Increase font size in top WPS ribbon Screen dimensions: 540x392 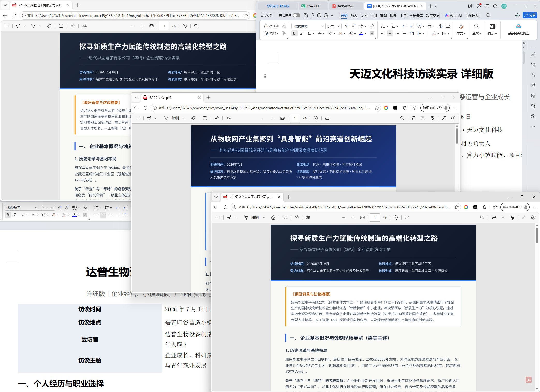coord(346,26)
